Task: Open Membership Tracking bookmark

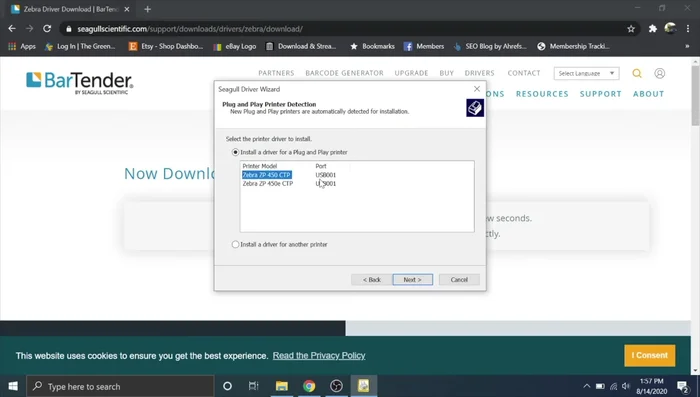Action: (573, 46)
